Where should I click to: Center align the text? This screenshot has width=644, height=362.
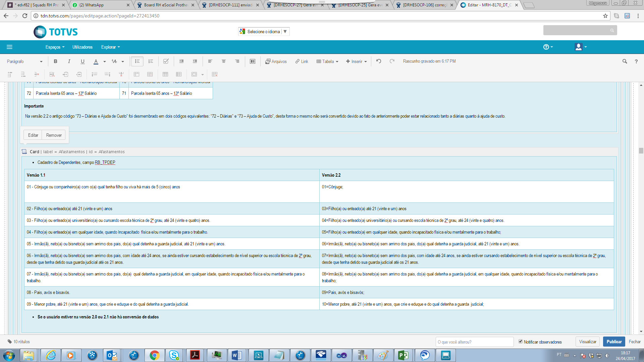pyautogui.click(x=224, y=61)
